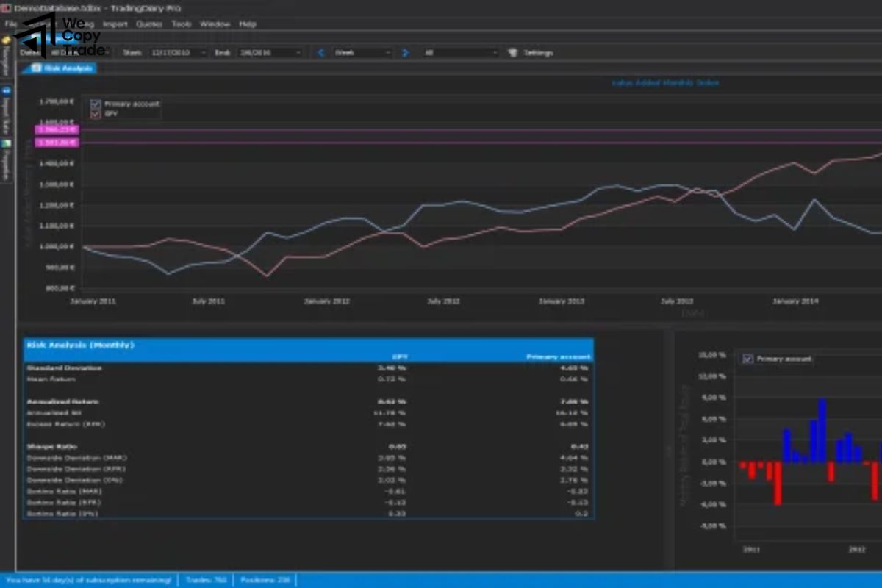The image size is (882, 588).
Task: Click the Start date input field
Action: (173, 52)
